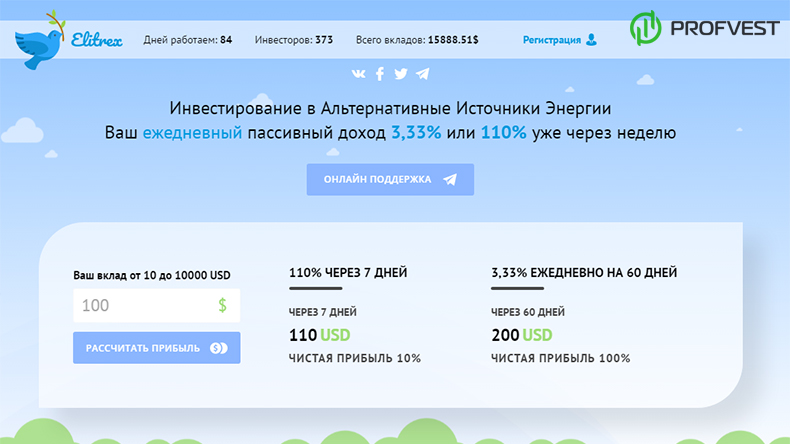Open the Facebook page icon
This screenshot has height=444, width=790.
click(380, 74)
